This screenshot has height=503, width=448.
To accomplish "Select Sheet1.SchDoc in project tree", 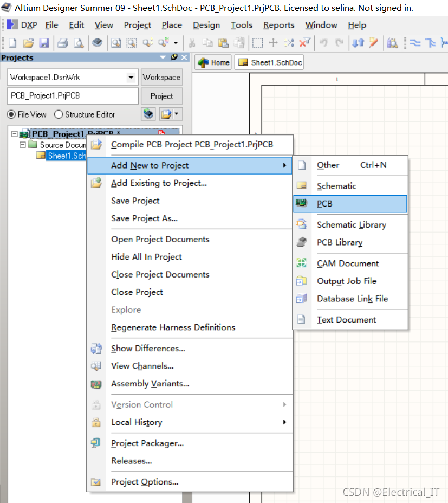I will (x=66, y=156).
